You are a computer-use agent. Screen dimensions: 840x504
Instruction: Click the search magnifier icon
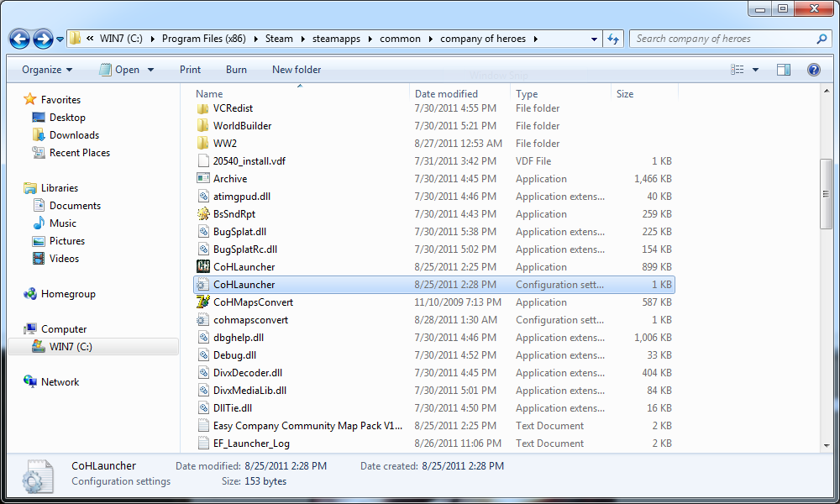[822, 39]
